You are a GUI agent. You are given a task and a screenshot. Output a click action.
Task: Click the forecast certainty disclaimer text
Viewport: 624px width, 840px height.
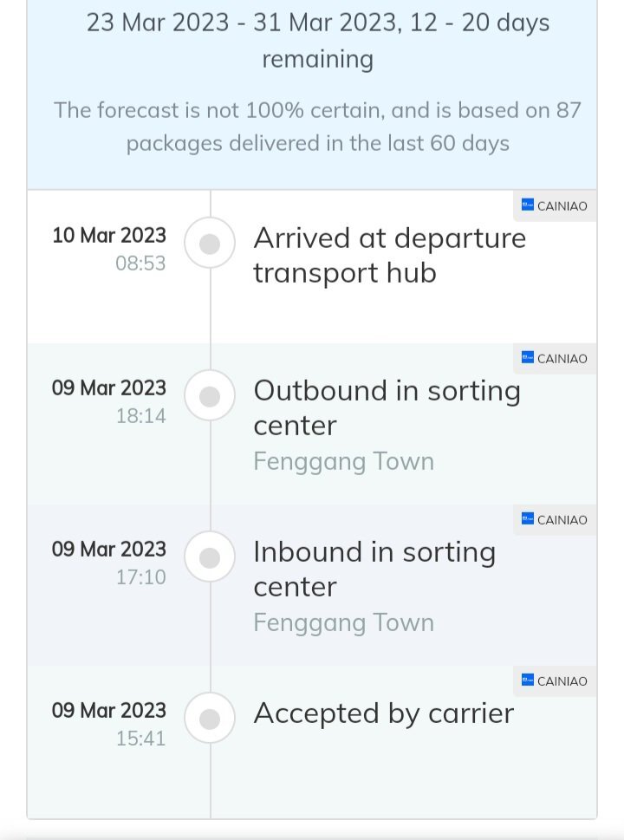[x=317, y=127]
